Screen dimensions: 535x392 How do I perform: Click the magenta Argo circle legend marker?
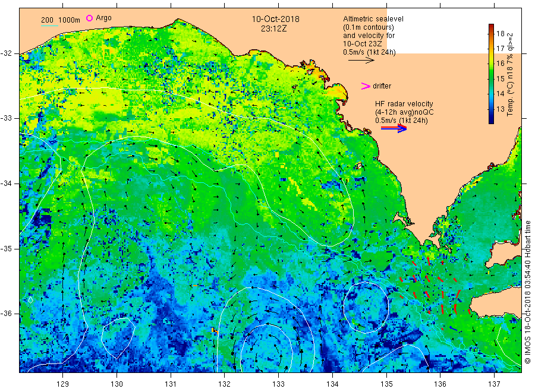(x=89, y=18)
